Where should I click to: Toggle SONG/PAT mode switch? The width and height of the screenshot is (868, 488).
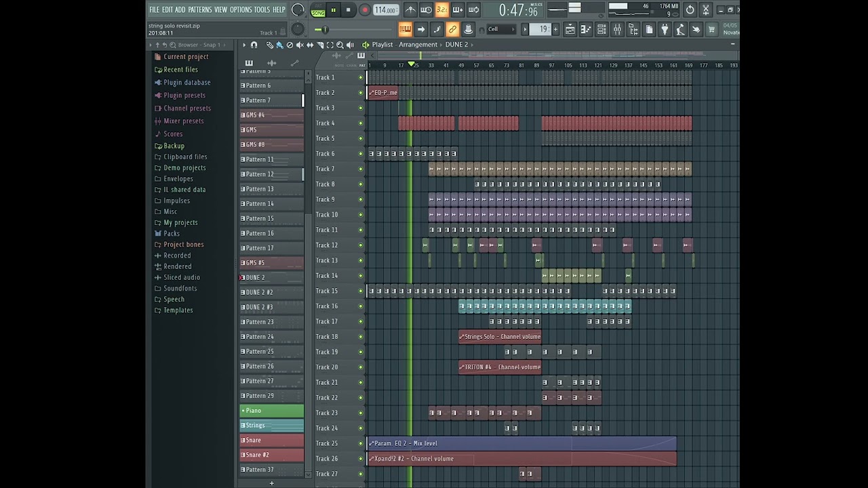318,9
